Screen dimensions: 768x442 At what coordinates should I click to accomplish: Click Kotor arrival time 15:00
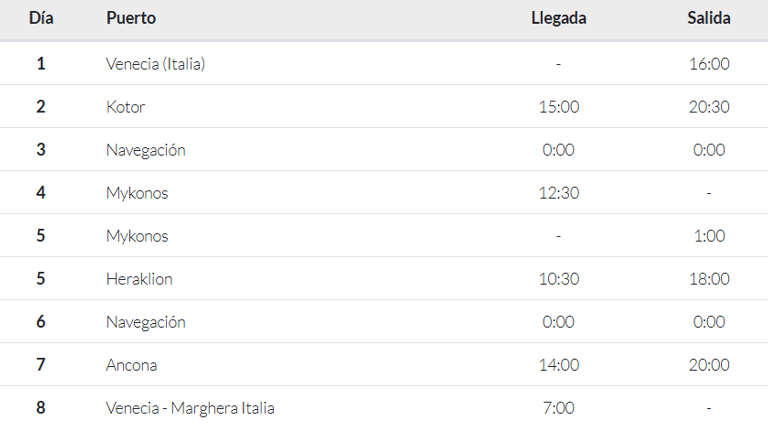[559, 107]
